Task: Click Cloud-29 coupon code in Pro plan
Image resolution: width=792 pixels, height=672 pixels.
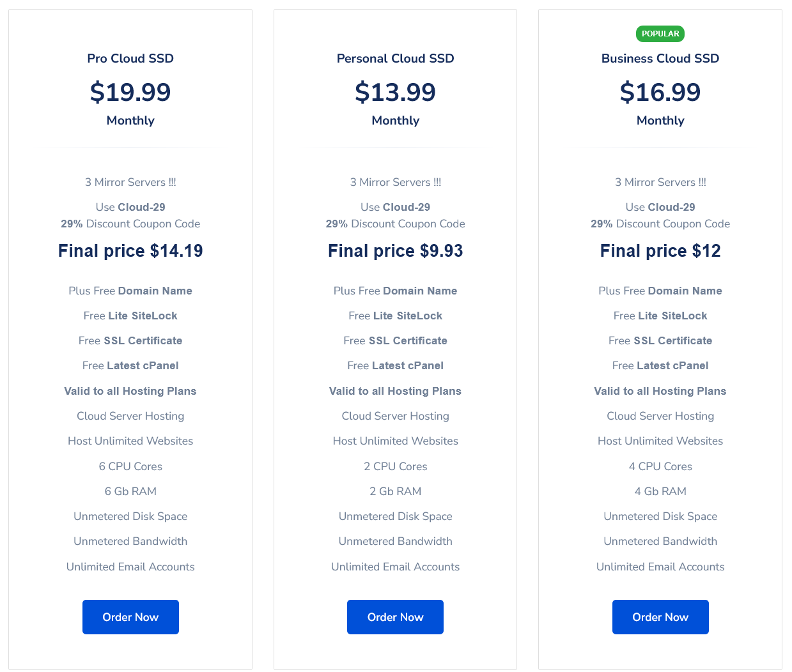Action: (x=141, y=207)
